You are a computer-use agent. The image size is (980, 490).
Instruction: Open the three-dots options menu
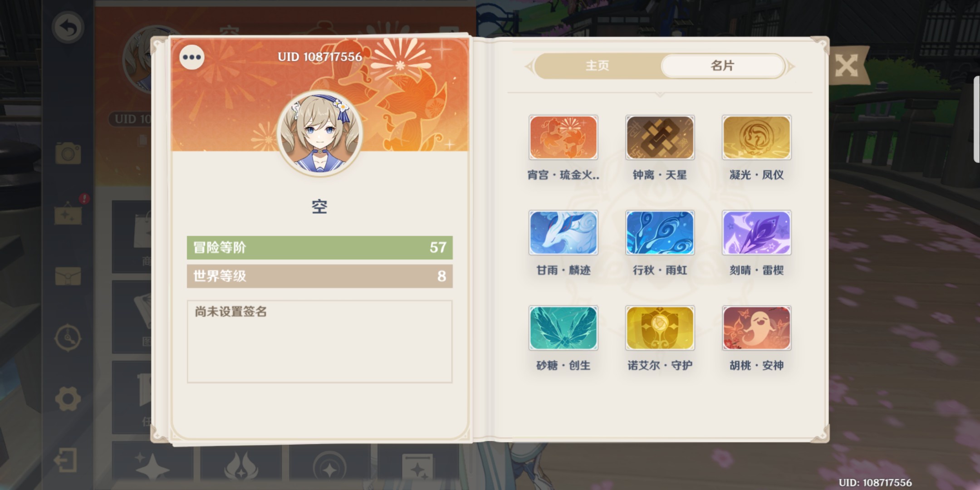pyautogui.click(x=192, y=57)
